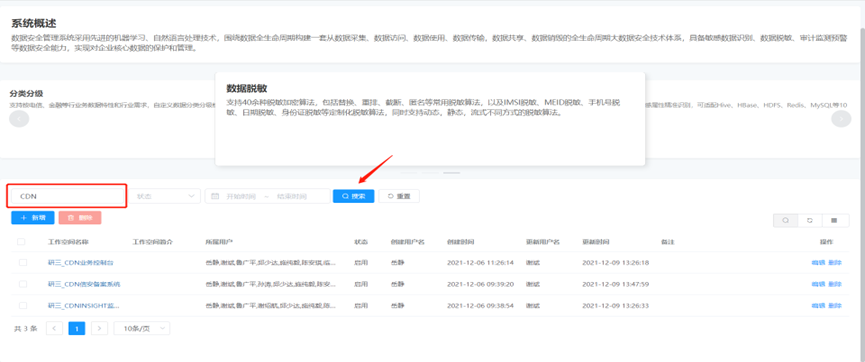865x362 pixels.
Task: Click the 结束时间 end time field
Action: (x=291, y=196)
